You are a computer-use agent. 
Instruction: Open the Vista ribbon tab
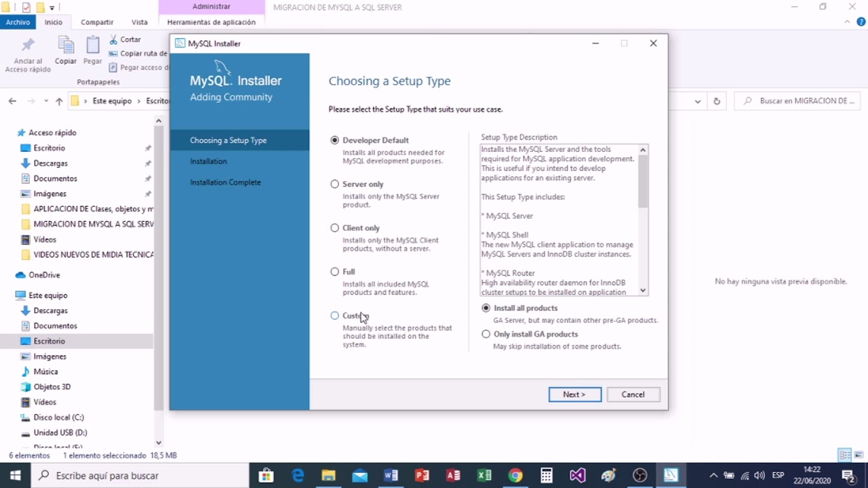pyautogui.click(x=140, y=22)
